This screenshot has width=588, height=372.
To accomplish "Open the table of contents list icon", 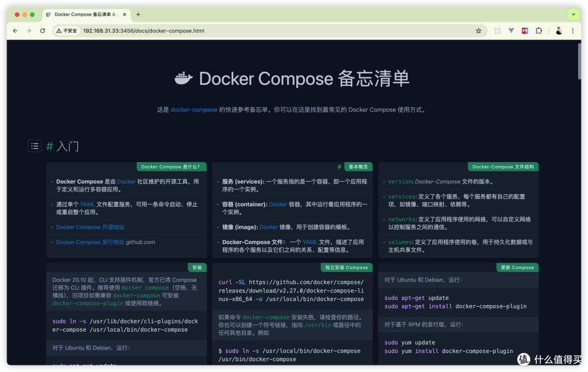I will click(x=35, y=146).
